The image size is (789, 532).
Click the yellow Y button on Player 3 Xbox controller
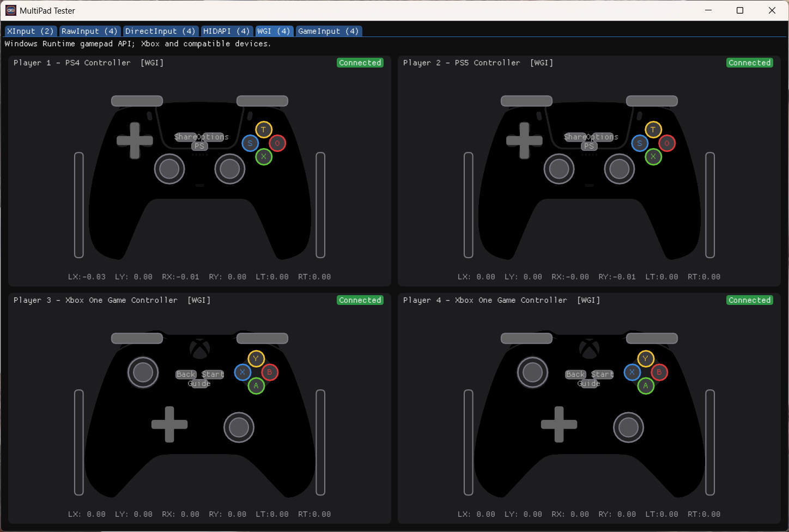[x=256, y=358]
